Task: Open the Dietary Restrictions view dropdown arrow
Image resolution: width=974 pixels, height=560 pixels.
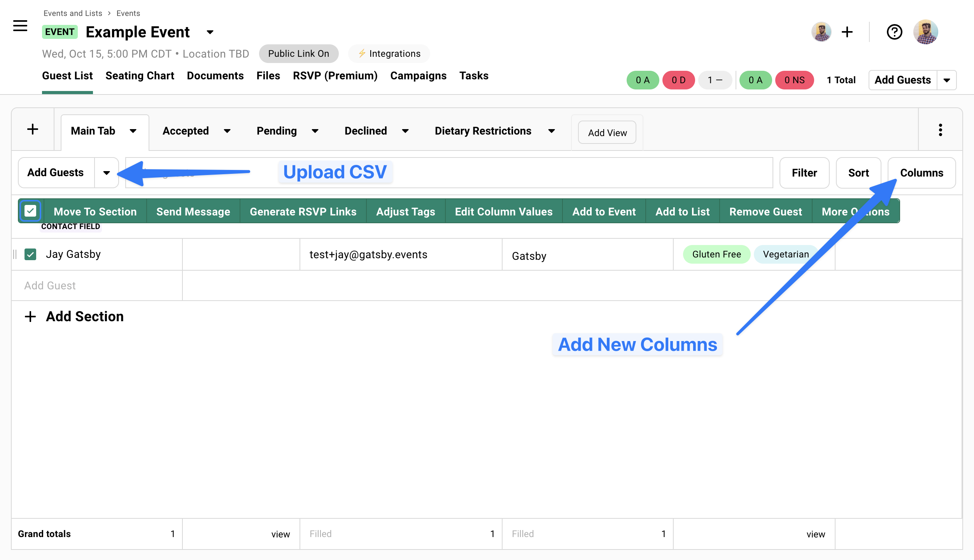Action: [x=551, y=131]
